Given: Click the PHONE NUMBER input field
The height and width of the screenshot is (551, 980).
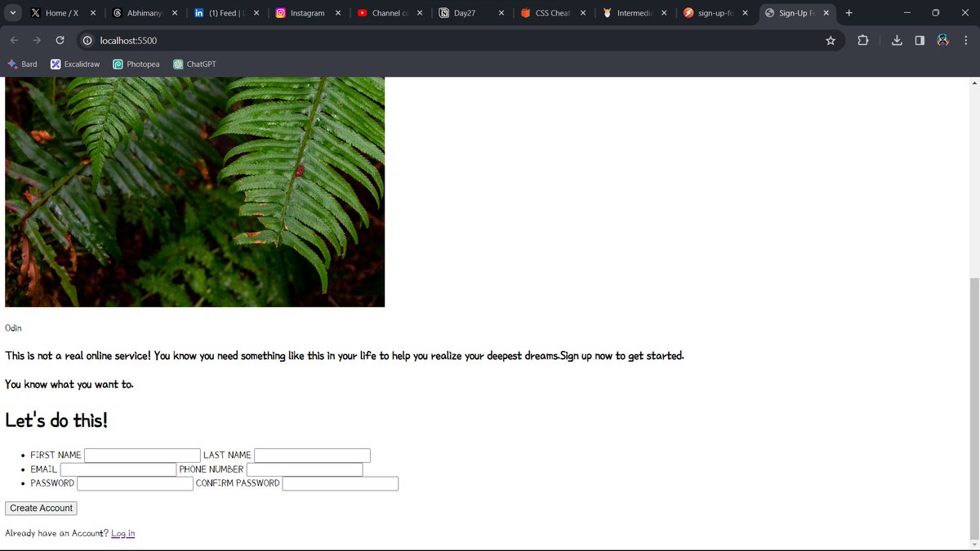Looking at the screenshot, I should pyautogui.click(x=305, y=469).
